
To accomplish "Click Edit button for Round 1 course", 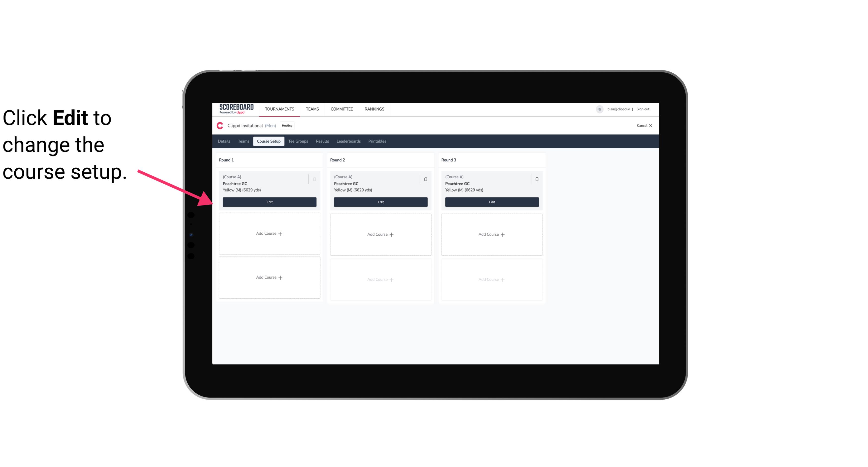I will (269, 202).
